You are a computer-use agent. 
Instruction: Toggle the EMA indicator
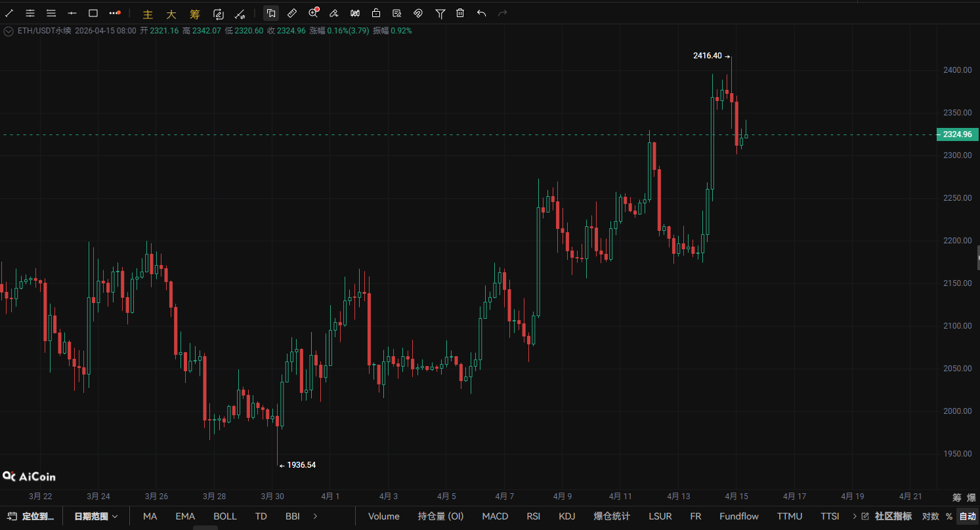pyautogui.click(x=185, y=516)
